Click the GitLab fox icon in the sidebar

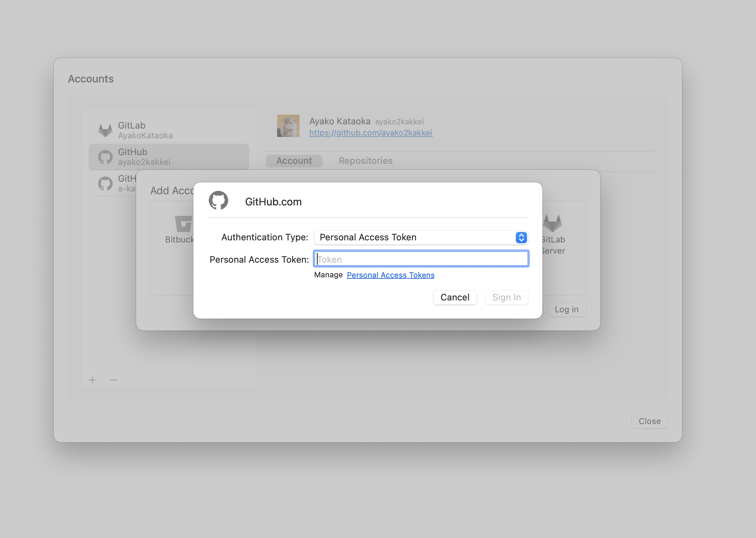(x=105, y=130)
